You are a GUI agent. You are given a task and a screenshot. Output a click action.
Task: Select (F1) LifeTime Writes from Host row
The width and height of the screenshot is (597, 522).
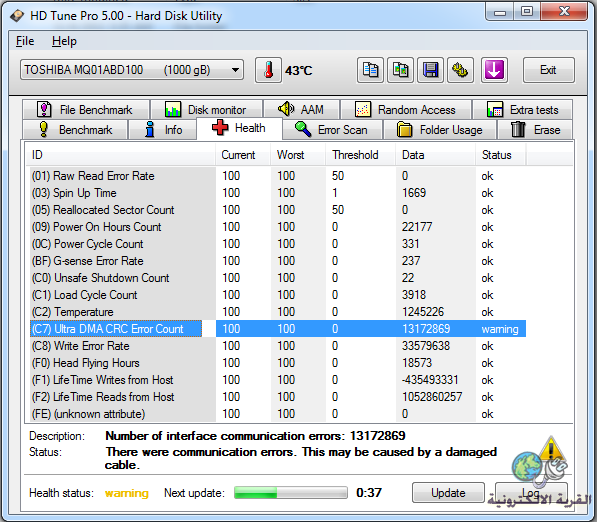(278, 380)
